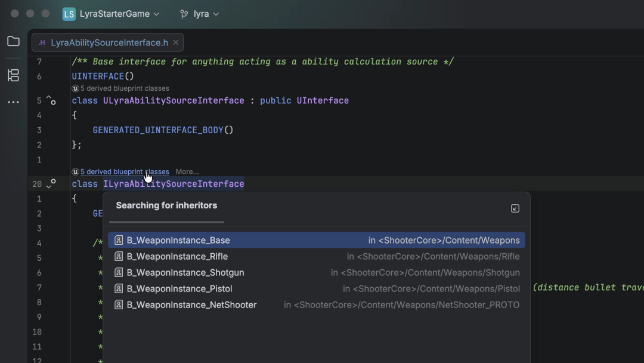Click the GENERATED_UINTERFACE_BODY macro
This screenshot has height=363, width=644.
(x=158, y=130)
